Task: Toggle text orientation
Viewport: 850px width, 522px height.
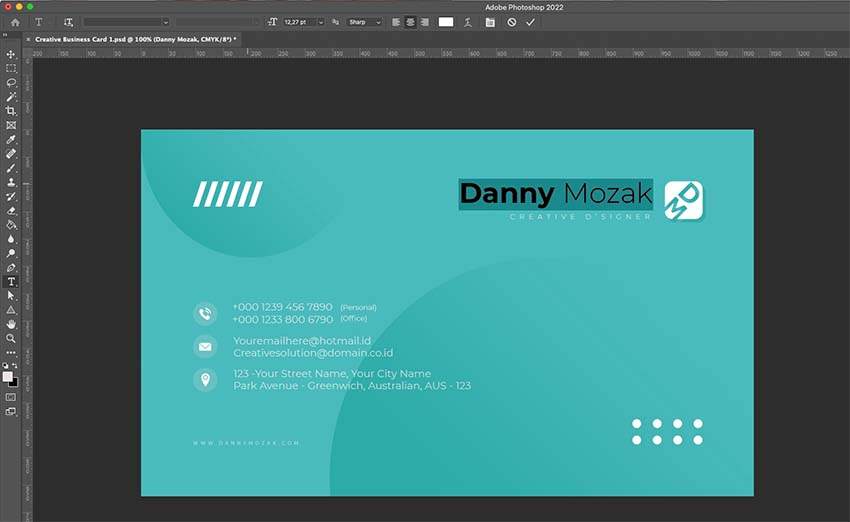Action: coord(68,22)
